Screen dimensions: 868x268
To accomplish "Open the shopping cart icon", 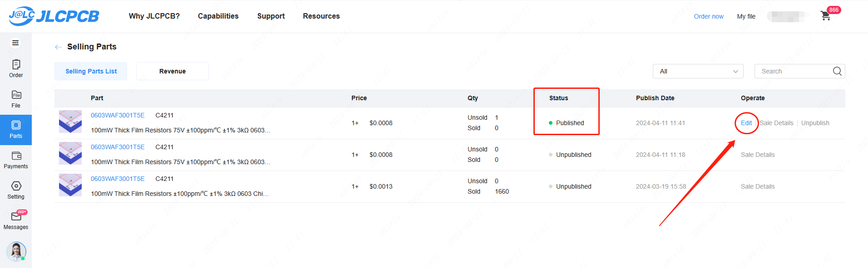I will [x=826, y=16].
